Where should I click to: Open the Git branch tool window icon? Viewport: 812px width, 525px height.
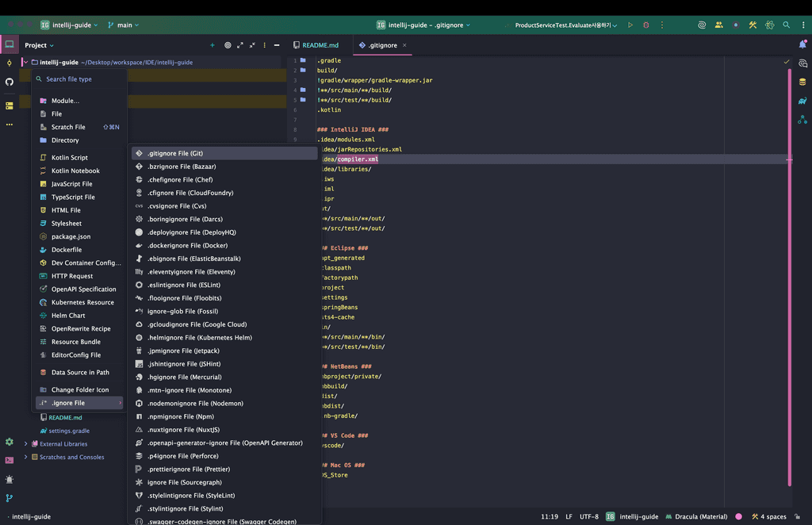point(10,498)
